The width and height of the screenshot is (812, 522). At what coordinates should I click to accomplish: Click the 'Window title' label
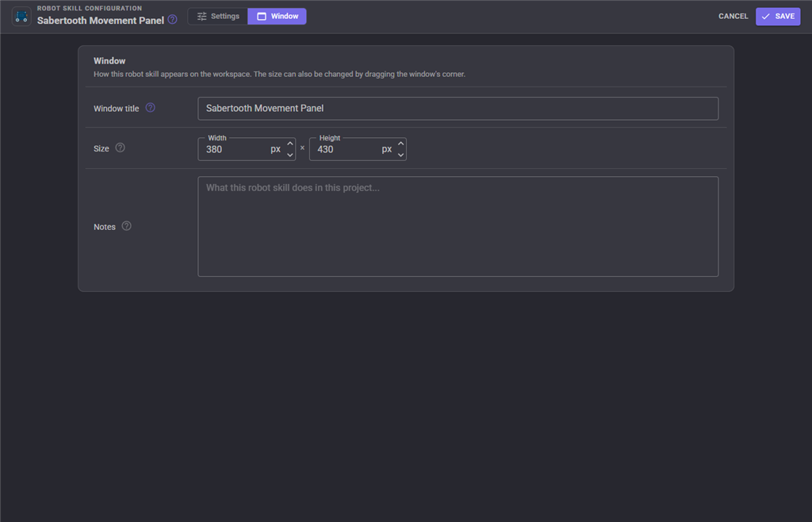click(116, 109)
